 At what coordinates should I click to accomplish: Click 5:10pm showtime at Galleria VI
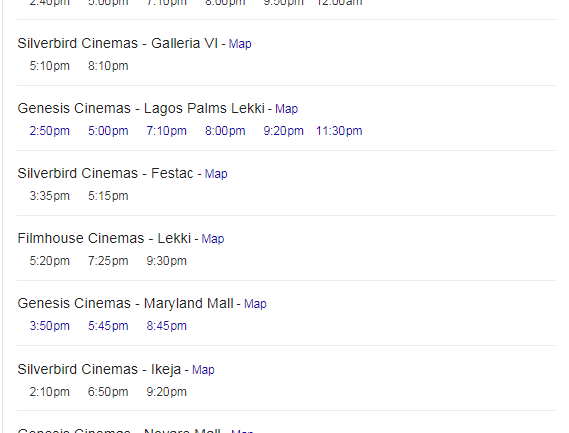coord(49,66)
